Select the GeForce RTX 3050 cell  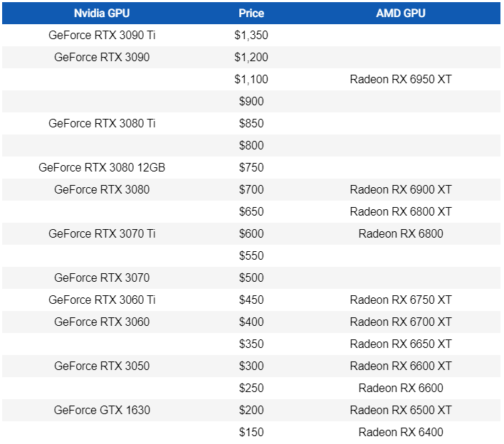click(x=102, y=366)
